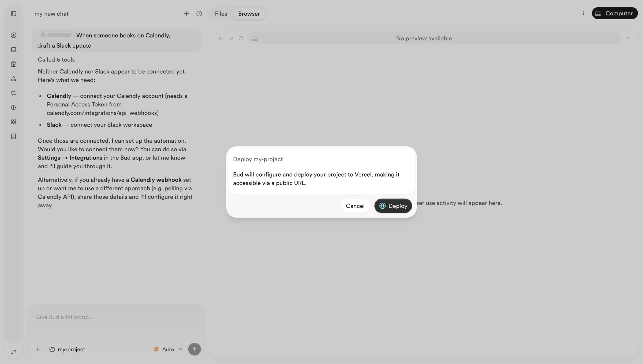Click the calendly.com/integrations/api_webhooks text
Image resolution: width=643 pixels, height=364 pixels.
pos(103,113)
